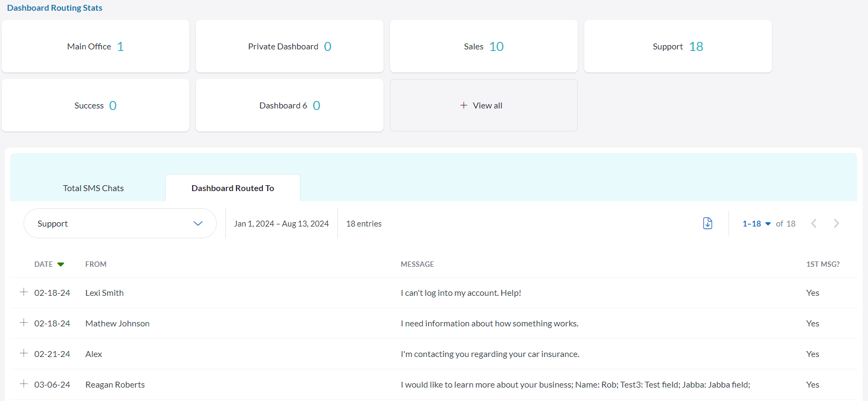Go to the previous page of entries
The height and width of the screenshot is (401, 868).
click(x=814, y=223)
